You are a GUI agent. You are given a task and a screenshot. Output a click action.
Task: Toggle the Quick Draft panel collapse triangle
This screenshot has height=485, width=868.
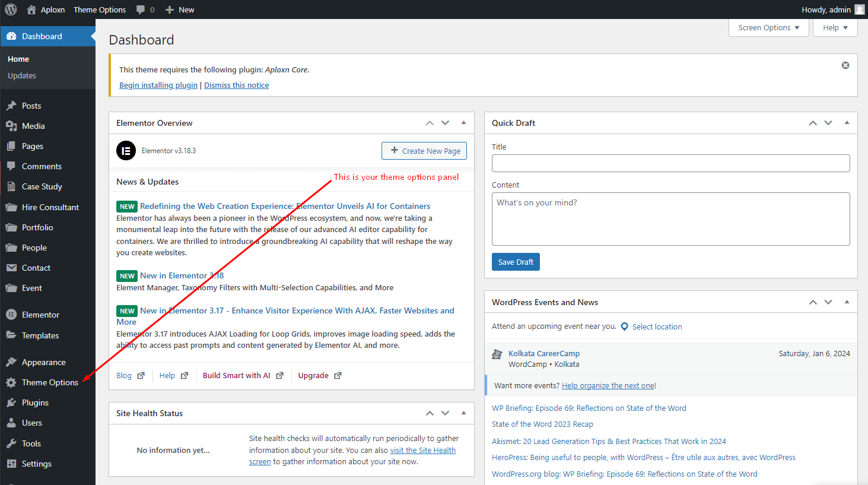click(847, 123)
